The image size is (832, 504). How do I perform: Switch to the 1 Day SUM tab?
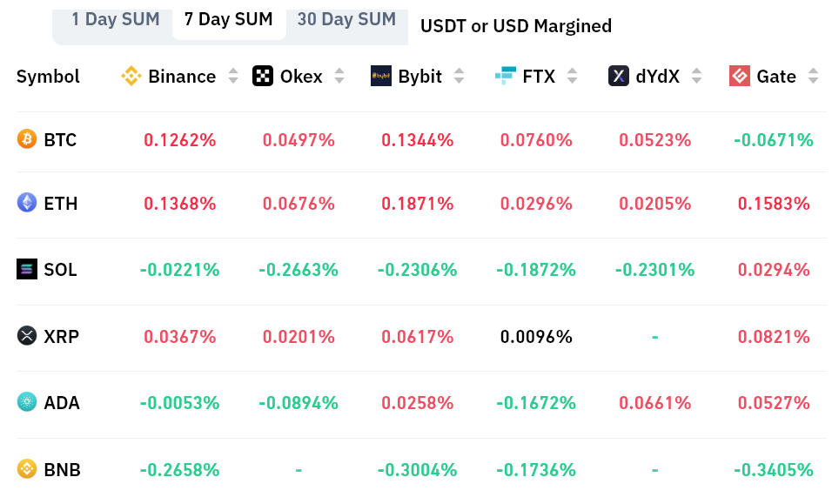(x=115, y=19)
